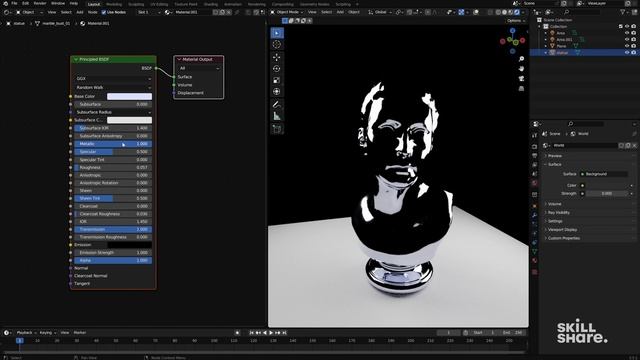Open the Object Data green triangle tab
640x360 pixels.
[x=535, y=251]
